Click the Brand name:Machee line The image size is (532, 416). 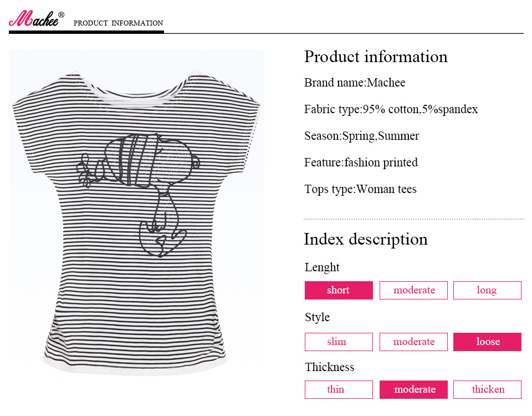[x=355, y=83]
